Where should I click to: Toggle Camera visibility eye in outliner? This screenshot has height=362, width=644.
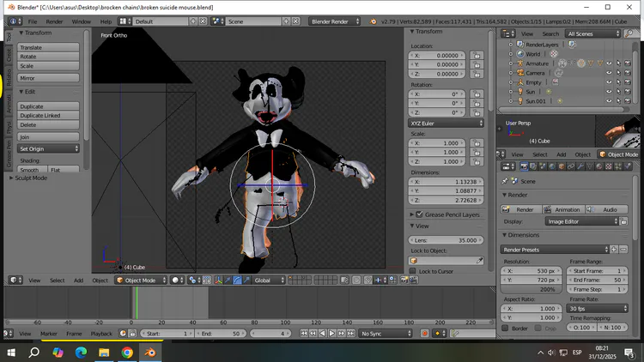tap(609, 73)
